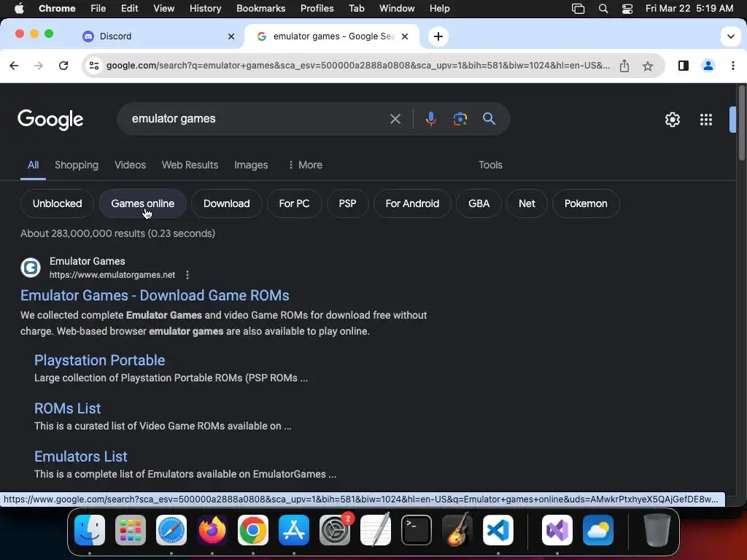Open the Chrome profile avatar

click(708, 66)
